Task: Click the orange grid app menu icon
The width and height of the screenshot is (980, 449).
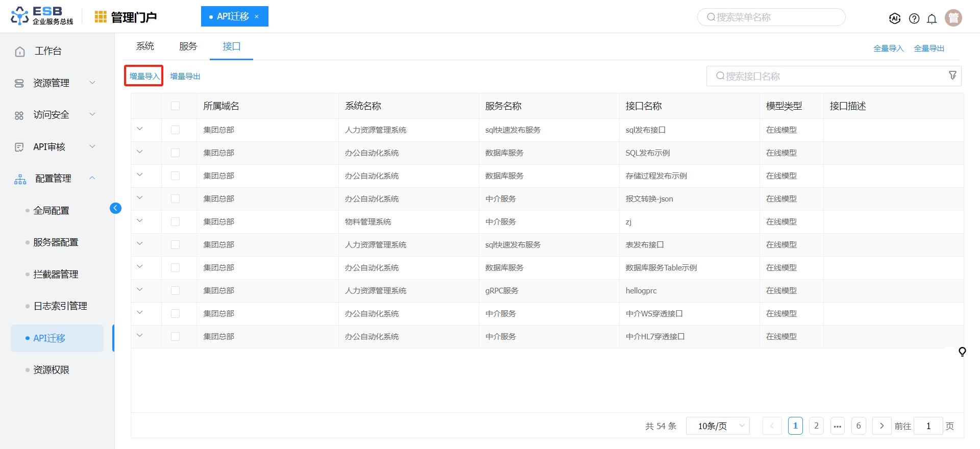Action: [101, 17]
